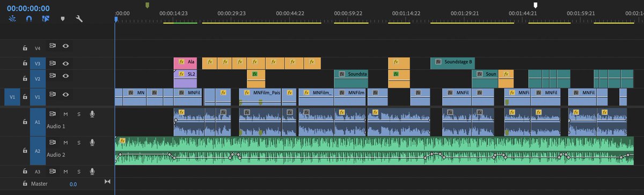Toggle target for track V2
This screenshot has width=644, height=195.
click(38, 78)
